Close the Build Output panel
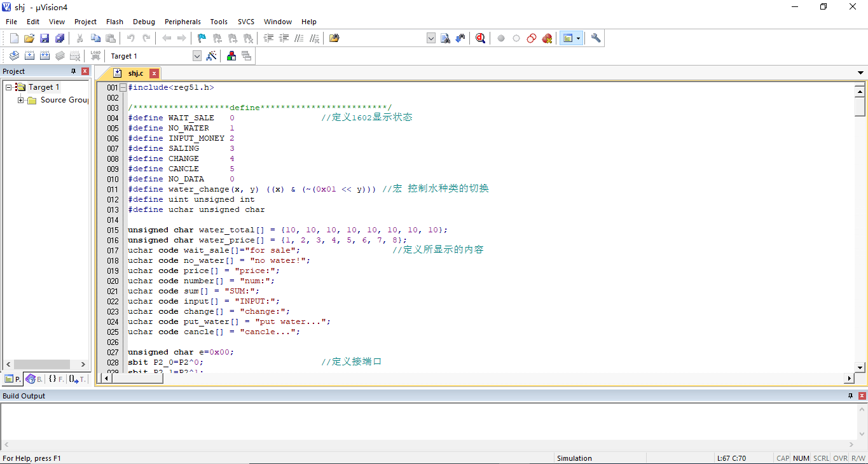 coord(862,396)
